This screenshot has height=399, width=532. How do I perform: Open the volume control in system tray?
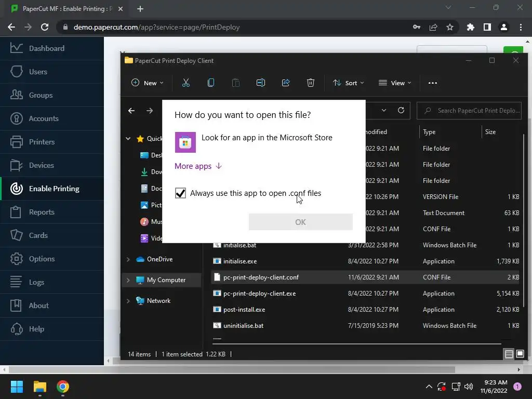coord(469,387)
